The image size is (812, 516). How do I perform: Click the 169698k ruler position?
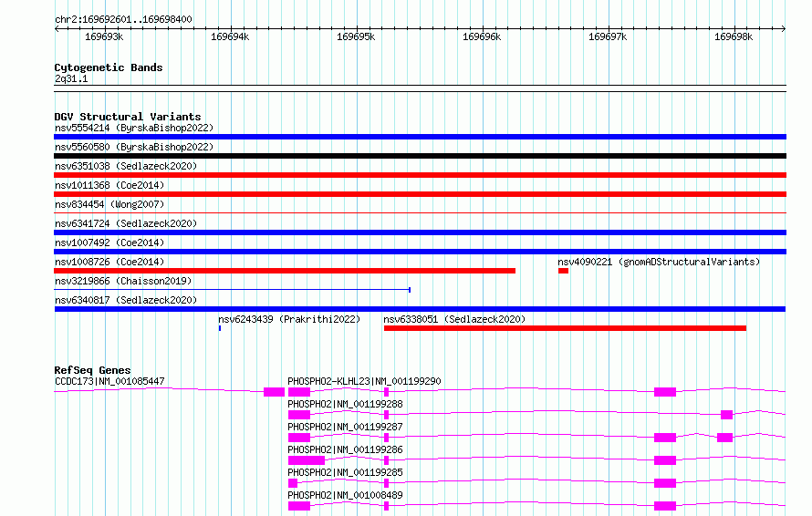click(x=734, y=36)
